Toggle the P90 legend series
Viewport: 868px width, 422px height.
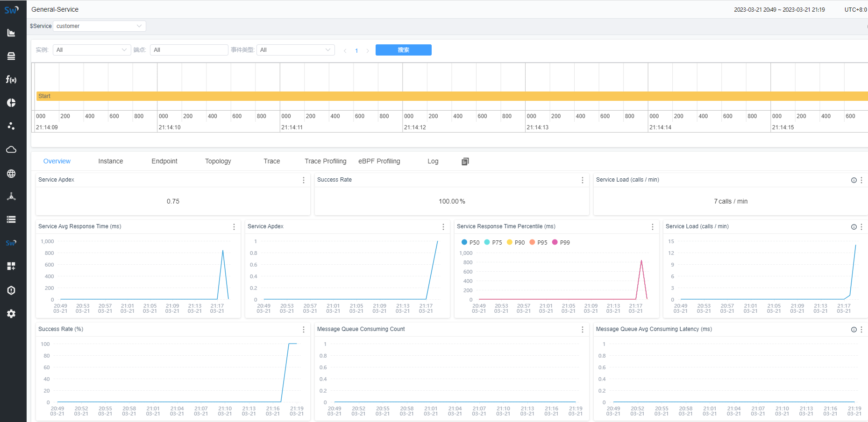pos(516,242)
